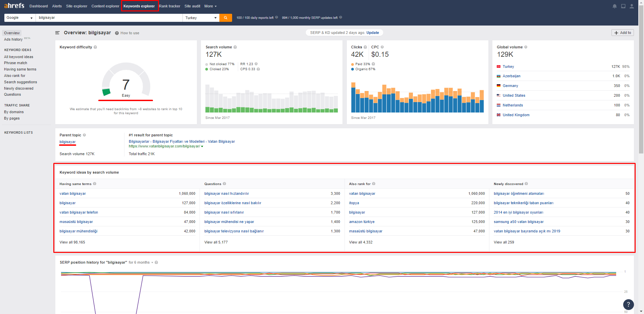Click View all 259 link
Screen dimensions: 644x314
tap(504, 242)
